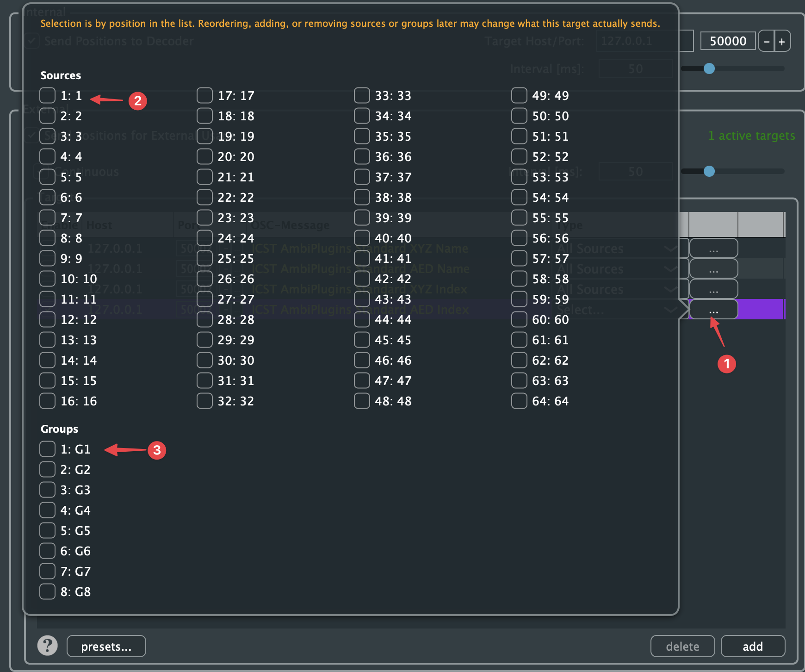Open selection ellipsis button in highlighted purple row
Viewport: 805px width, 672px height.
coord(713,309)
